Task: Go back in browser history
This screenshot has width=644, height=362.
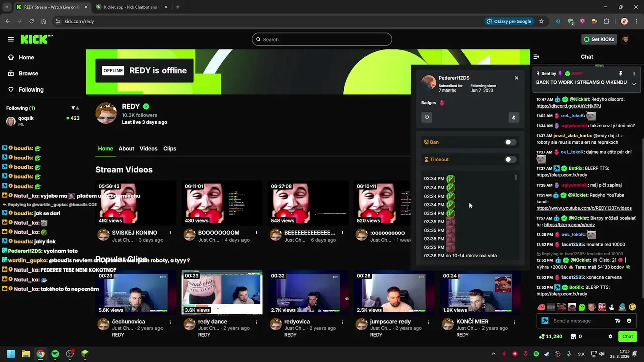Action: click(x=7, y=21)
